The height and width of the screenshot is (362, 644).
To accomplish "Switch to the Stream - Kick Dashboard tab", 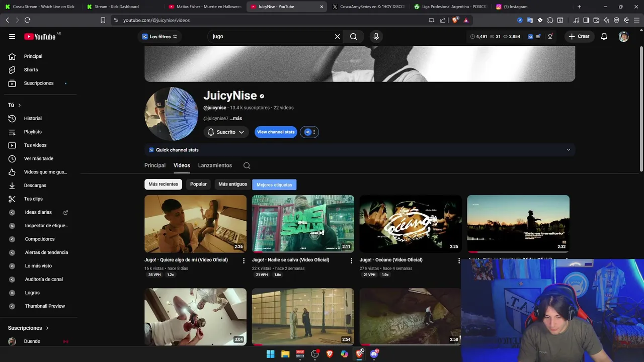I will tap(121, 7).
